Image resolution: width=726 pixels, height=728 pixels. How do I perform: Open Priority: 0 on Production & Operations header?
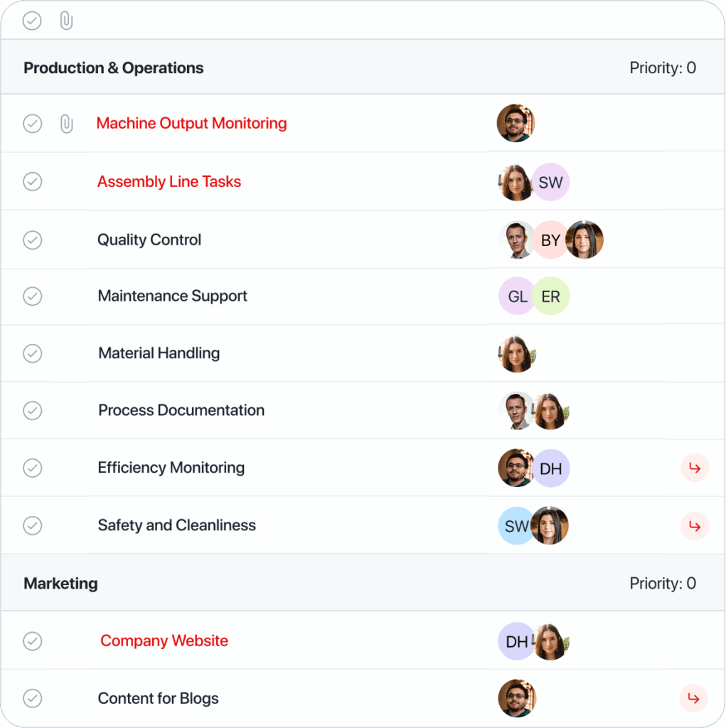coord(663,68)
